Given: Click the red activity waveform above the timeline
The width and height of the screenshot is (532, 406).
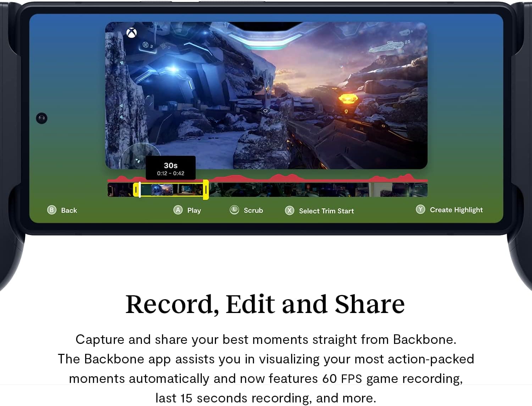Looking at the screenshot, I should [267, 178].
